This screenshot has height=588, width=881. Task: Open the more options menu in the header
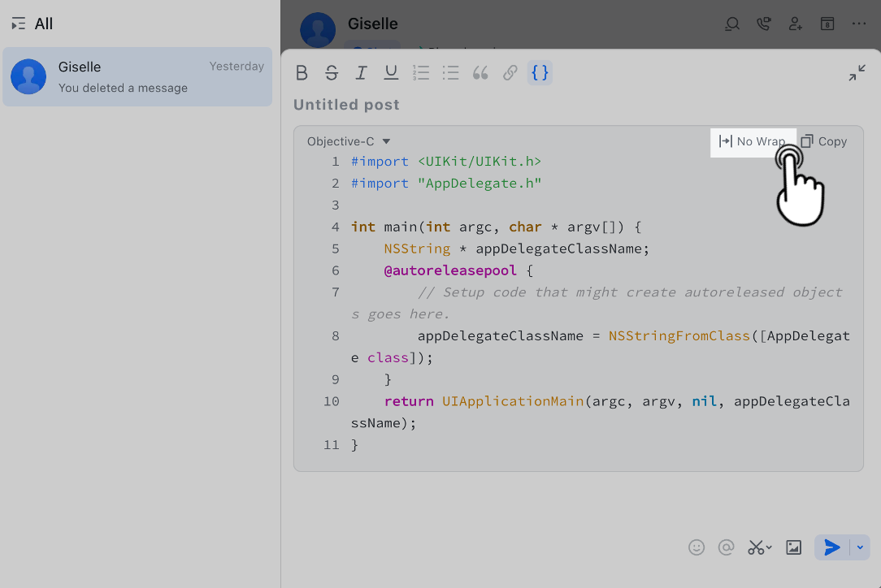pyautogui.click(x=858, y=24)
